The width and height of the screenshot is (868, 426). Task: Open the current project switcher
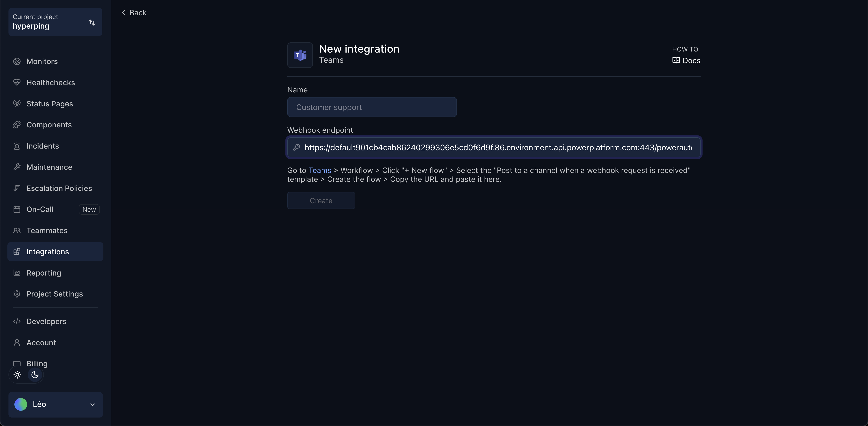(x=55, y=22)
